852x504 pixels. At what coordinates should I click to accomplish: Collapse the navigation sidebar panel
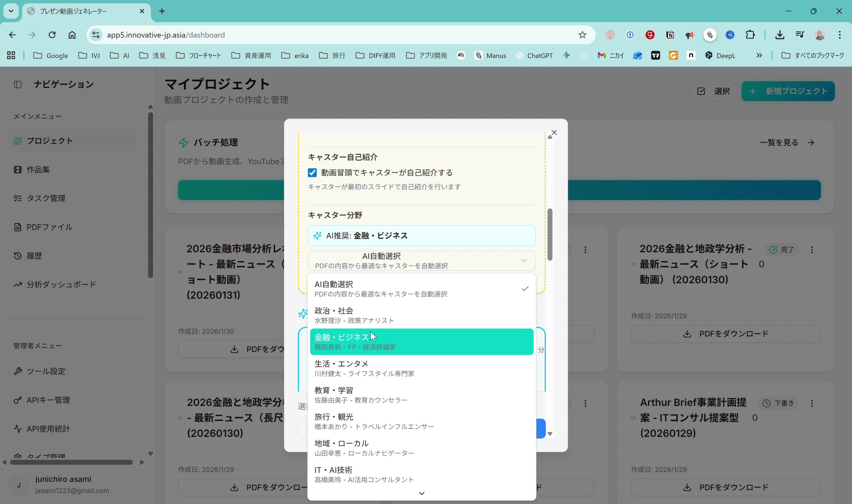click(18, 84)
